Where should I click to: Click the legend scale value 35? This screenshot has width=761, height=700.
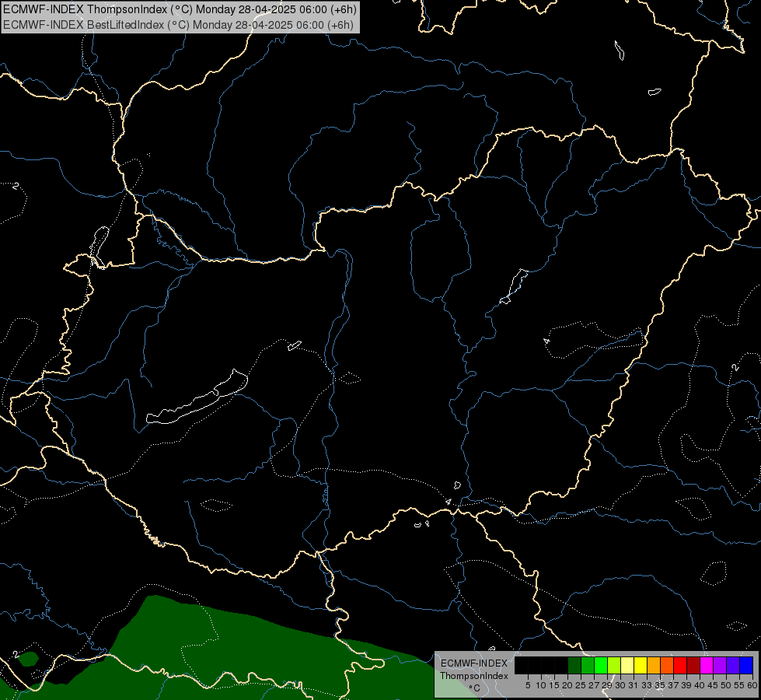pos(660,685)
